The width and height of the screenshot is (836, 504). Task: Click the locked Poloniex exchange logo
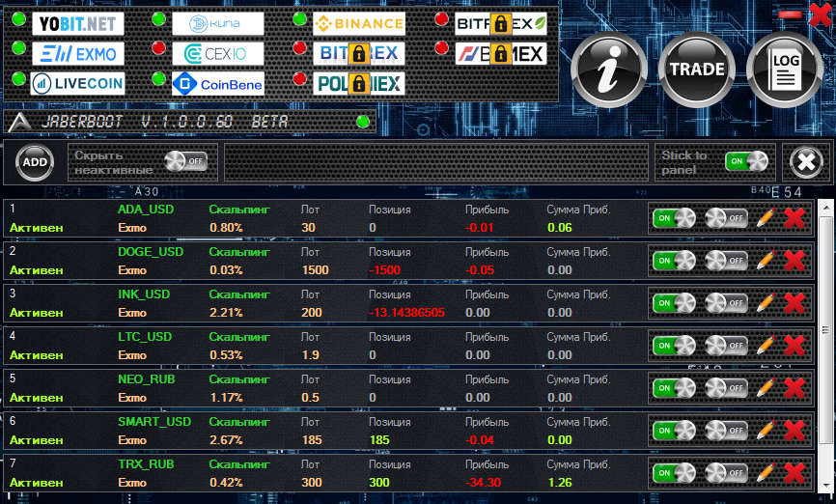359,83
